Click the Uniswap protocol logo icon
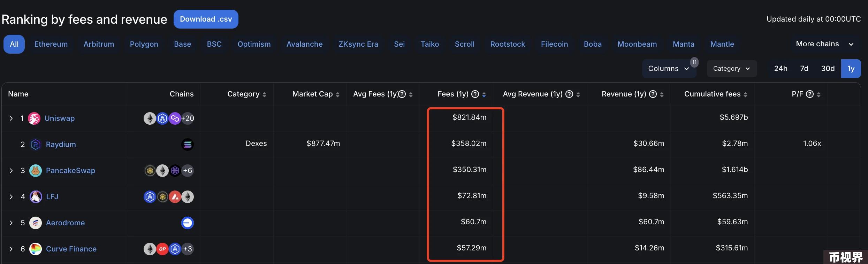This screenshot has width=868, height=264. [x=34, y=118]
